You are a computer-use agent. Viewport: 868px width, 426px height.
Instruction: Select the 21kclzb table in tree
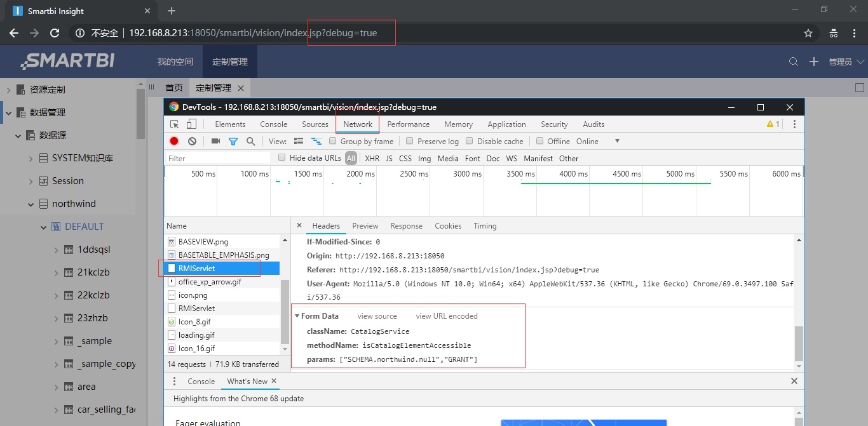[x=93, y=272]
